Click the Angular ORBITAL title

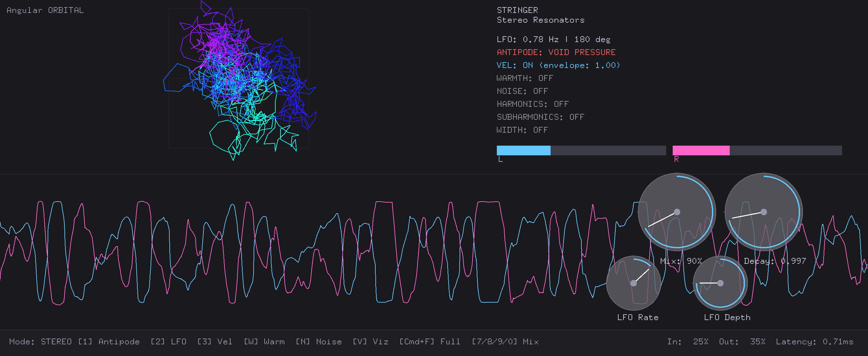(45, 10)
